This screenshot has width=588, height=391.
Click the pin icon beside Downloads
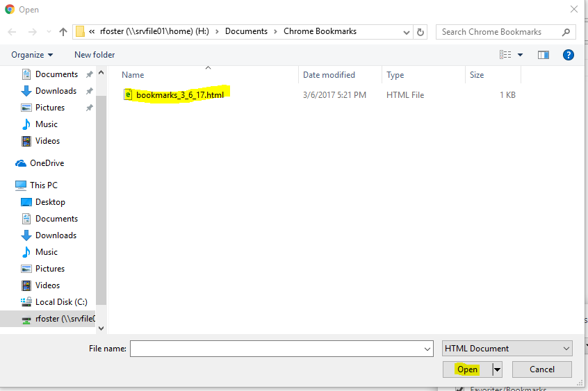[89, 91]
